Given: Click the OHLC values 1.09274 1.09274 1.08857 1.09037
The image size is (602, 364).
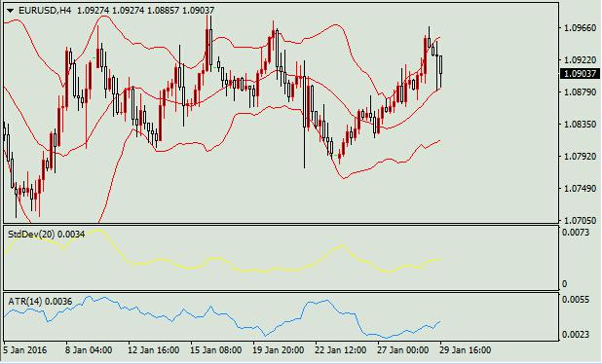Looking at the screenshot, I should (145, 11).
